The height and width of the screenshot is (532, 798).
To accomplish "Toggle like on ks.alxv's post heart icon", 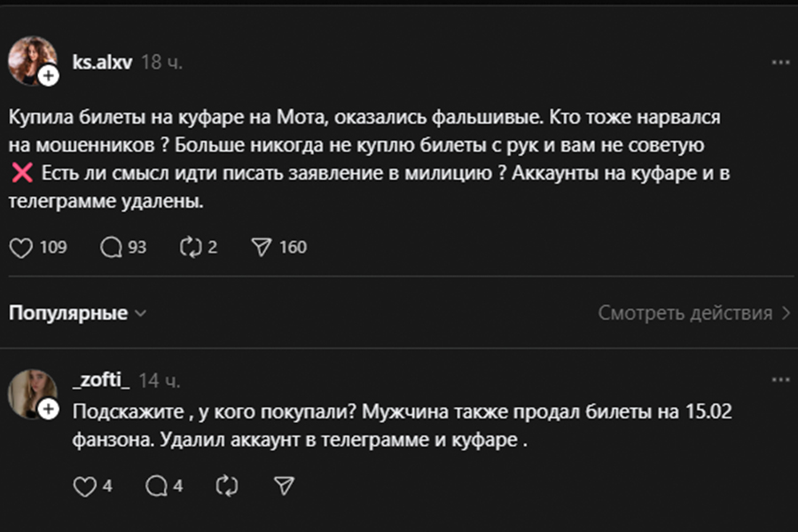I will pyautogui.click(x=21, y=247).
